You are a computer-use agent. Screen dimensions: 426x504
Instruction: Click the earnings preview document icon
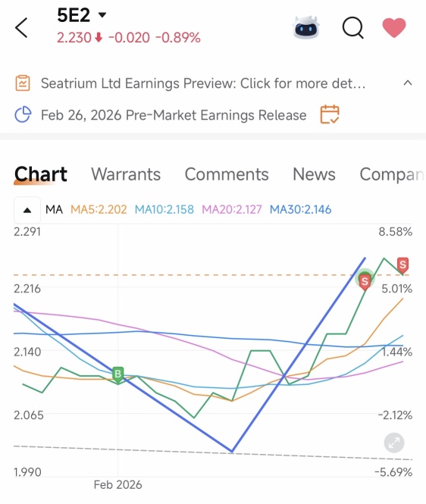[23, 83]
